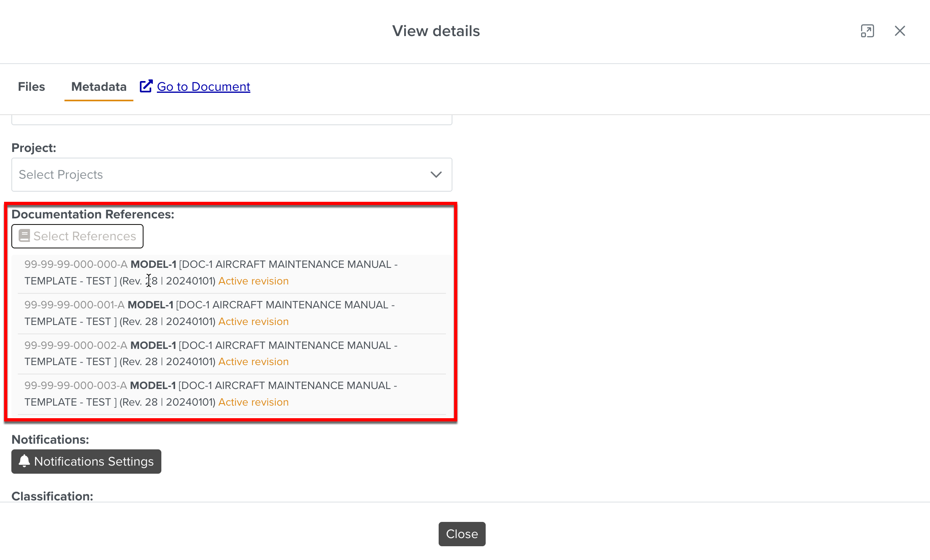Screen dimensions: 930x560
Task: Click the book icon in Select References
Action: coord(24,236)
